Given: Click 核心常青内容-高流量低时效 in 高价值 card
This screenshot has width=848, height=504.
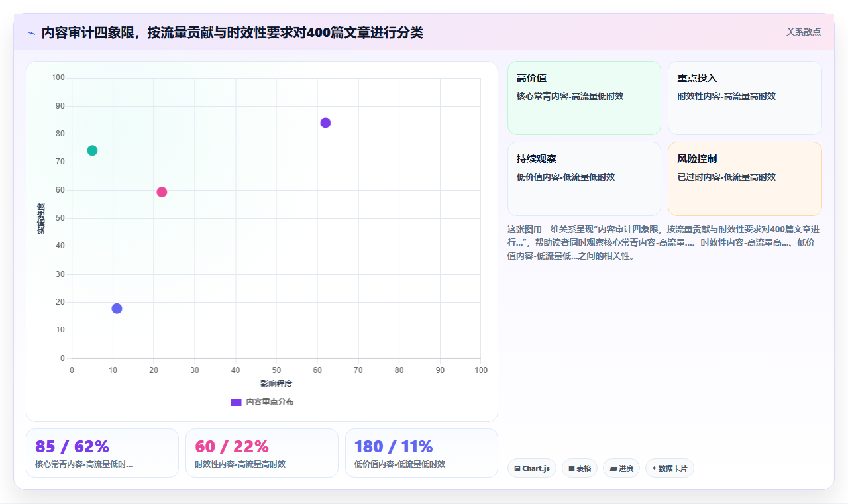Looking at the screenshot, I should tap(570, 96).
